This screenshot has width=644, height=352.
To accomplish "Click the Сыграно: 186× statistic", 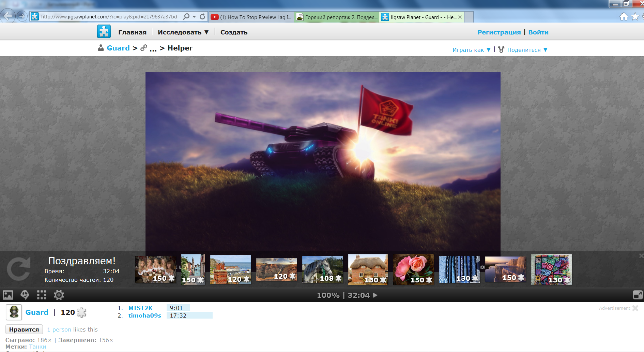I will click(29, 340).
